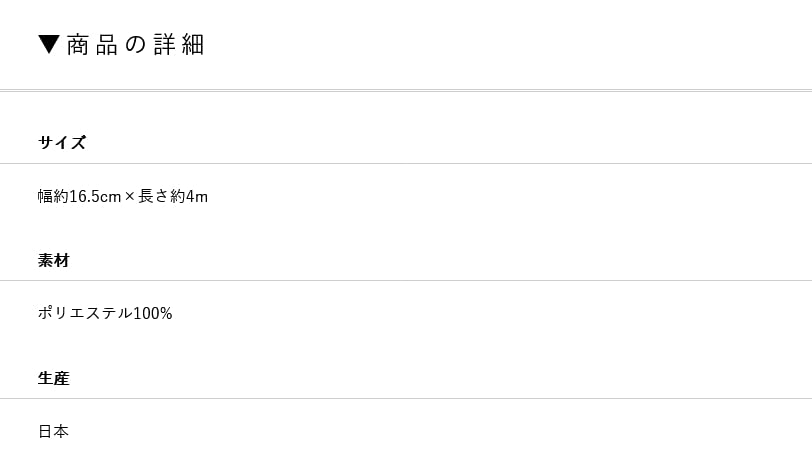Click the × symbol between dimensions
Viewport: 812px width, 476px height.
pyautogui.click(x=129, y=196)
